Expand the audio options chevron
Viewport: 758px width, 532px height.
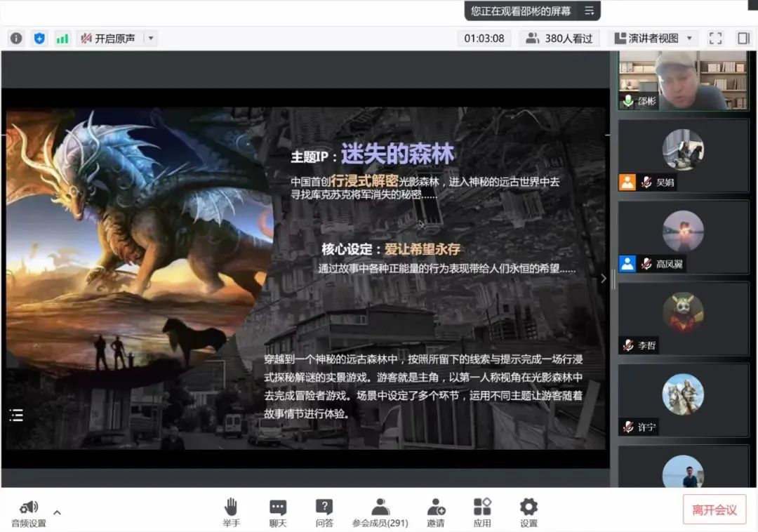point(58,512)
